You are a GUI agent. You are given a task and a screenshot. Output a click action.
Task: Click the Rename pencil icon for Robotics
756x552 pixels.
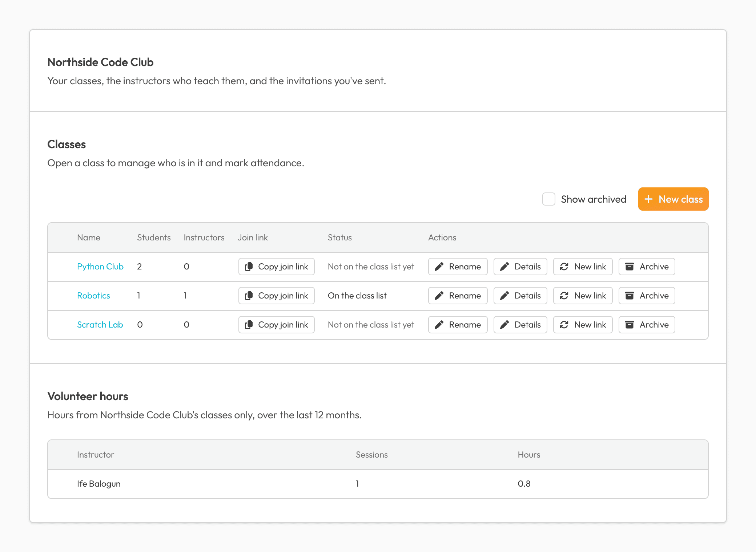(439, 296)
